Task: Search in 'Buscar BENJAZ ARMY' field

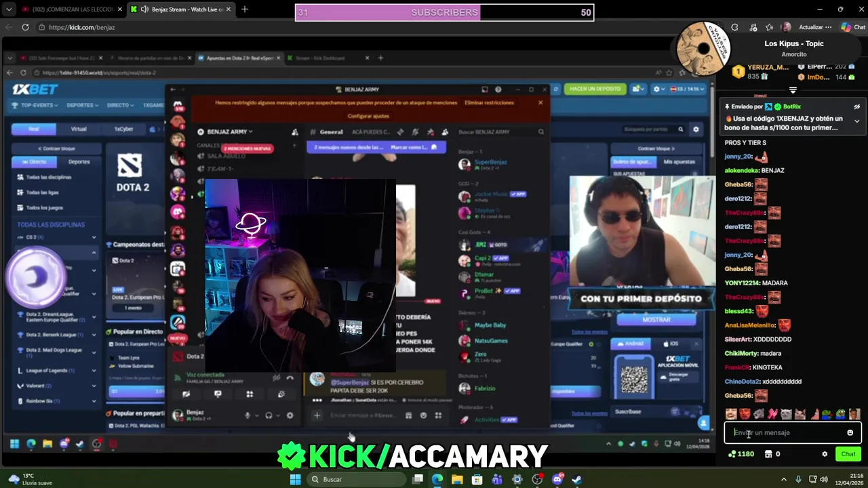Action: tap(501, 131)
